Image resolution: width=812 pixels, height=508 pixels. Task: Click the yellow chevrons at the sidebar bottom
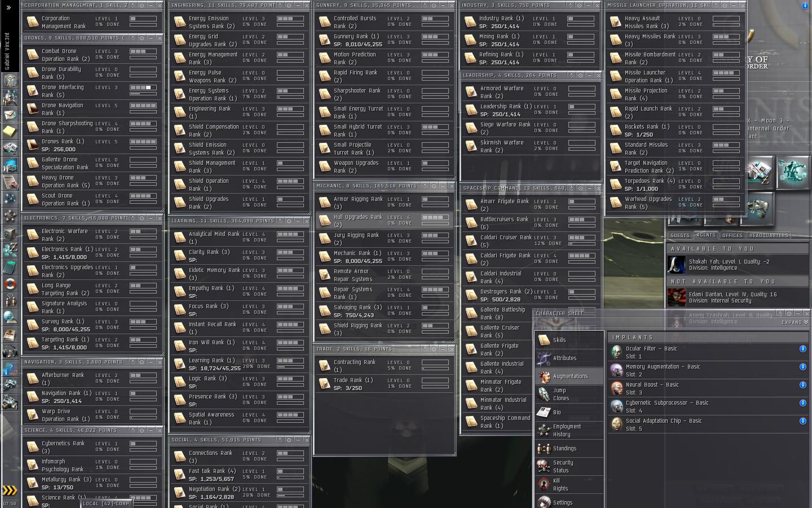click(10, 491)
